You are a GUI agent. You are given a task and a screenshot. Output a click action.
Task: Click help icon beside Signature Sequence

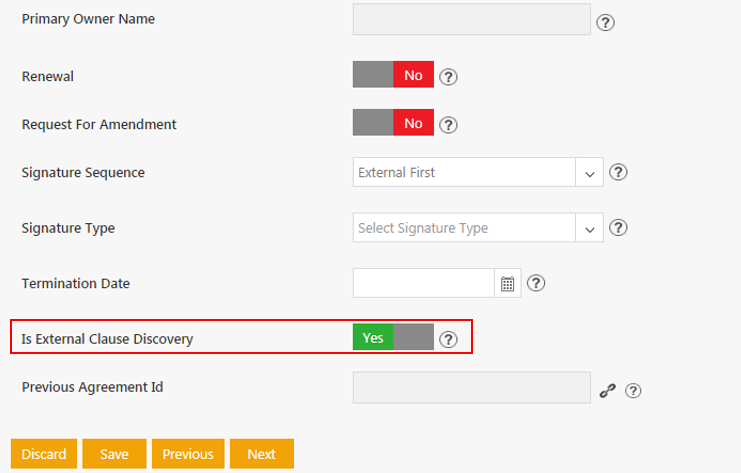point(618,172)
